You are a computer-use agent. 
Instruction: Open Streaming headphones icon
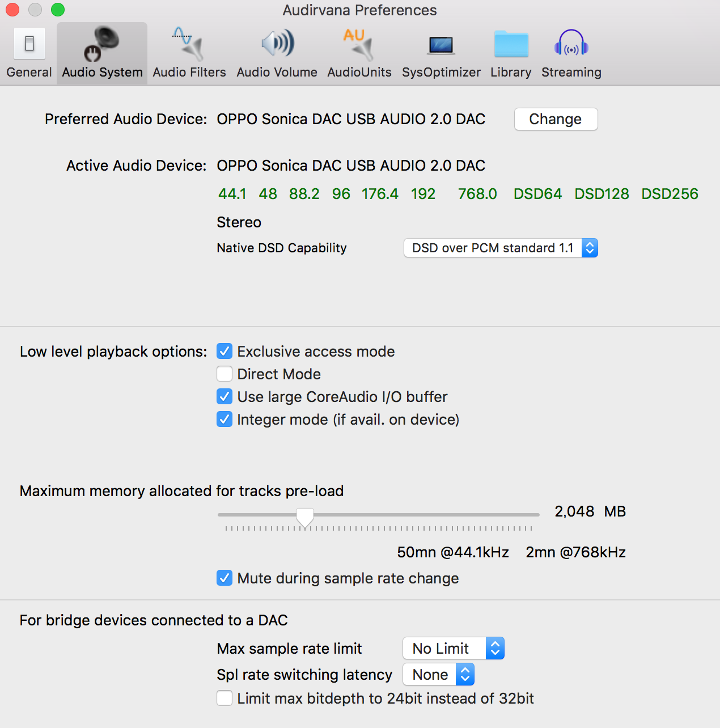point(571,44)
